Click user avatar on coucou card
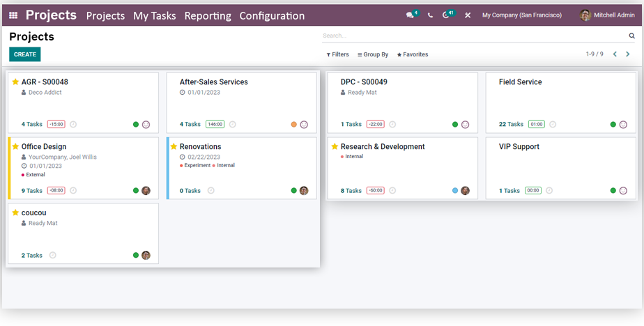The width and height of the screenshot is (644, 326). 146,255
